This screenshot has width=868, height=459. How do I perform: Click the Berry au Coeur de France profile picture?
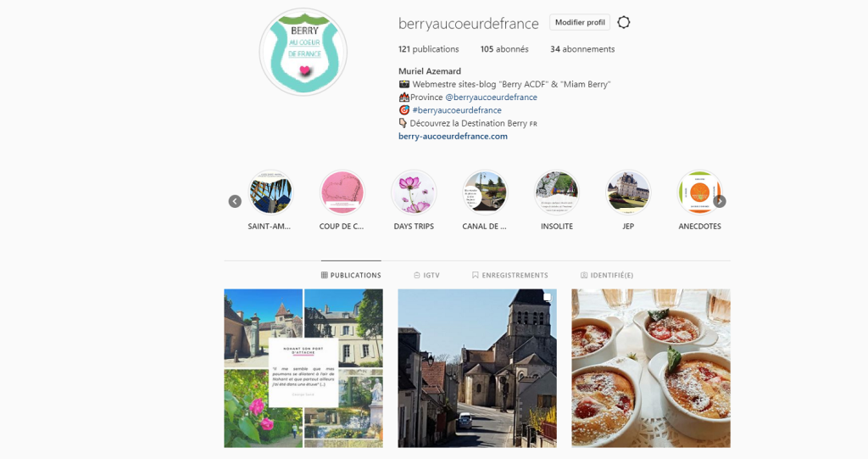tap(303, 52)
